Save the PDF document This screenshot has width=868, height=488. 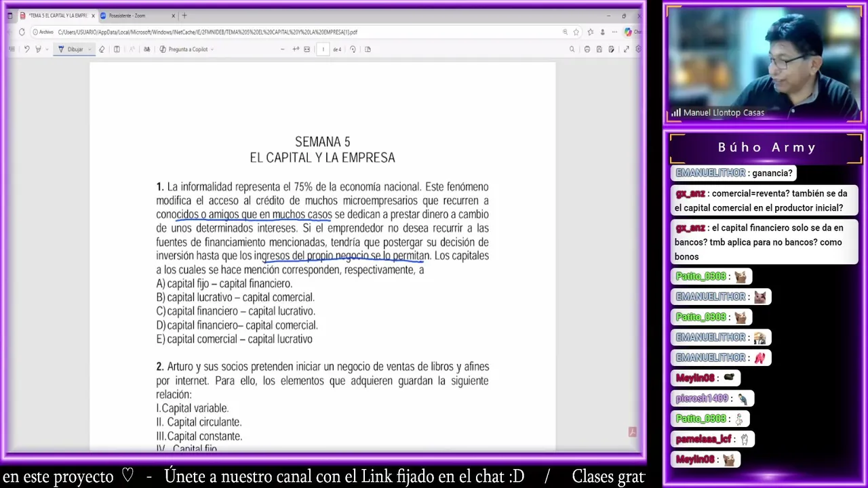point(599,49)
